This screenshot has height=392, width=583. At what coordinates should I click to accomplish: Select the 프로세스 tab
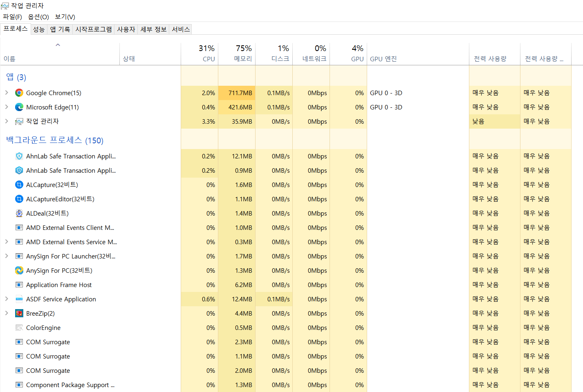(16, 29)
